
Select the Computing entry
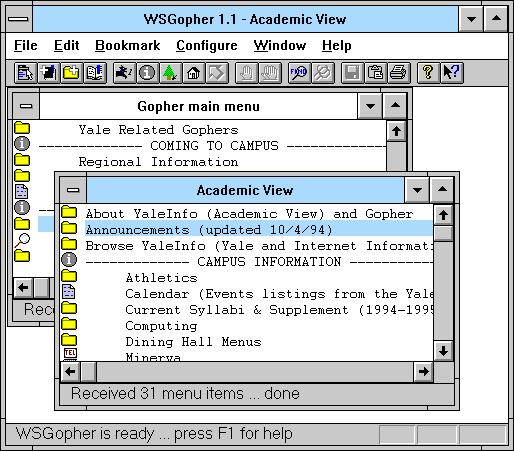click(x=161, y=326)
